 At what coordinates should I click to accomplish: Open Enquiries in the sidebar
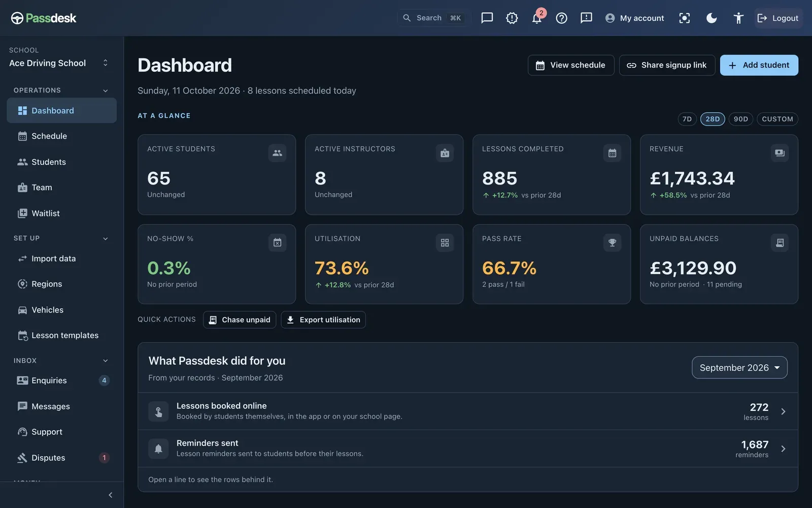[x=61, y=380]
